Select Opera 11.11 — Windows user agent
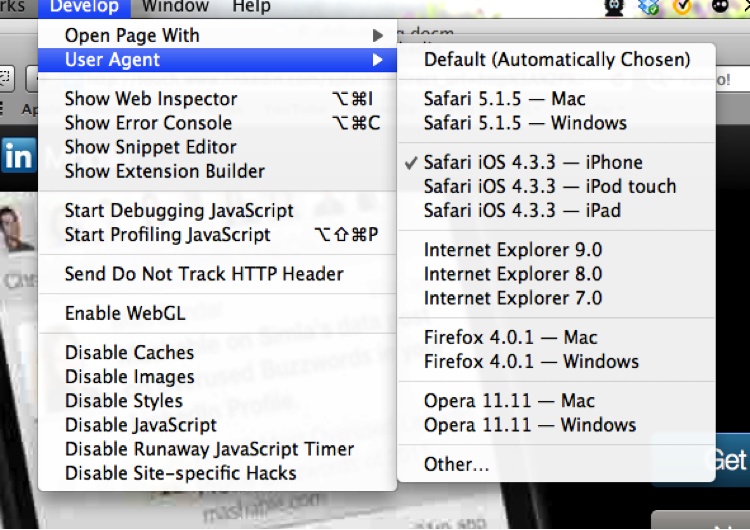 556,425
